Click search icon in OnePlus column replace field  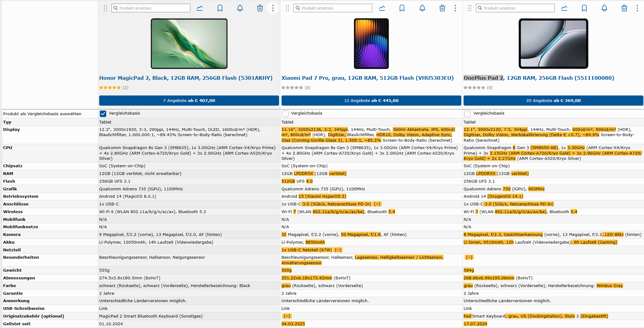click(x=480, y=8)
